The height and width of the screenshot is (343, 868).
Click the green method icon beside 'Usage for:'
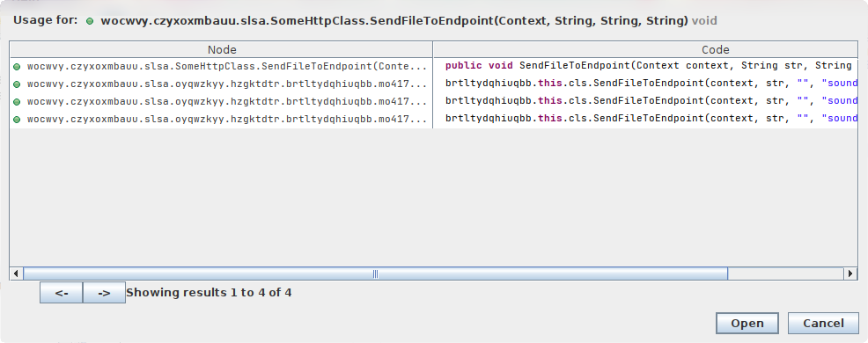click(90, 22)
